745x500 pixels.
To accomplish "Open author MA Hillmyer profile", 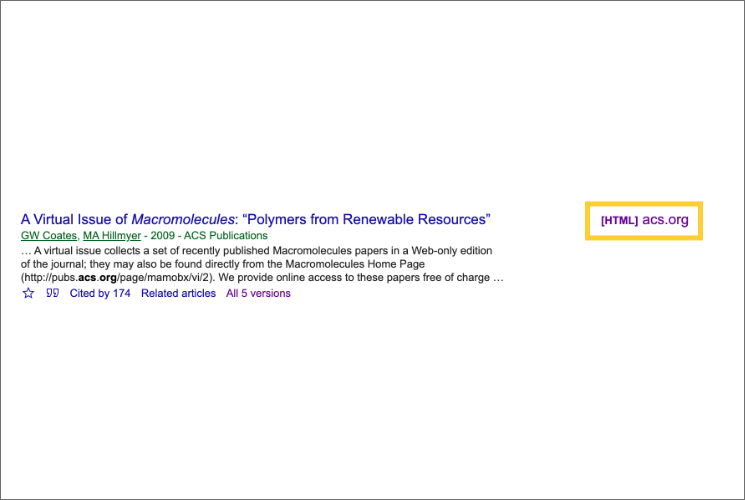I will pyautogui.click(x=112, y=235).
